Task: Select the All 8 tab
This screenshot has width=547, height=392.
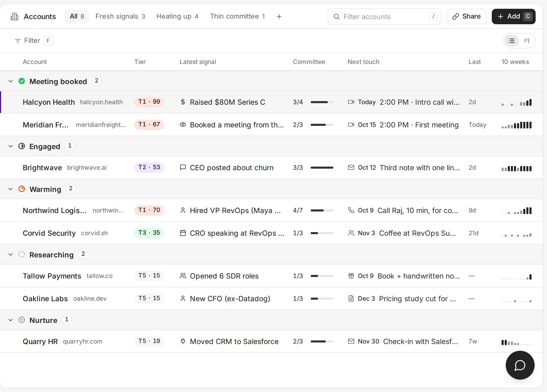Action: [x=77, y=17]
